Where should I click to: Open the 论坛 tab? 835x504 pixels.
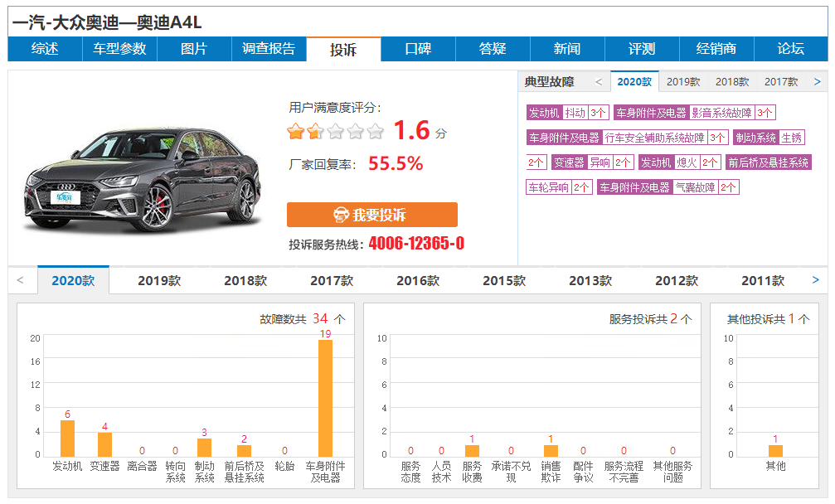[x=790, y=49]
